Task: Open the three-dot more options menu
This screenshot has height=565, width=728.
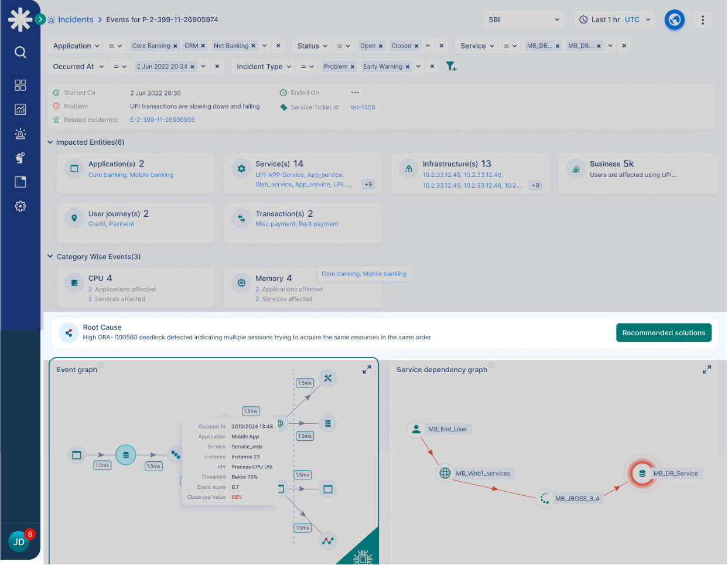Action: tap(703, 20)
